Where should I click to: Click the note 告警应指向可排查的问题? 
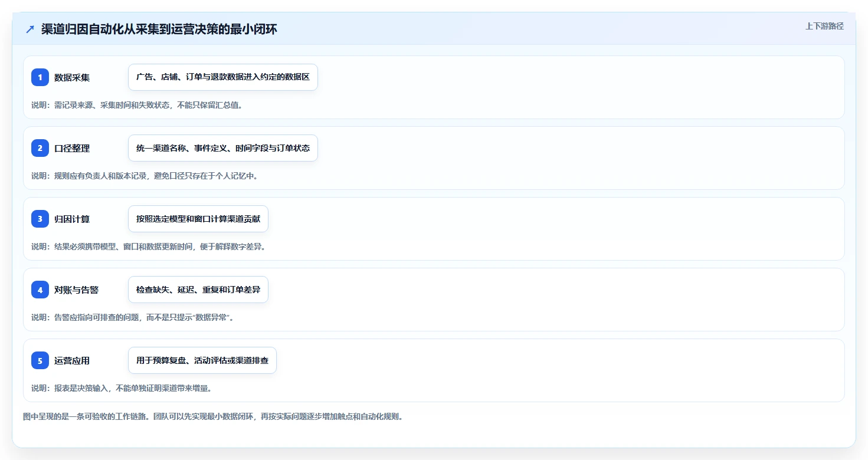click(x=133, y=317)
